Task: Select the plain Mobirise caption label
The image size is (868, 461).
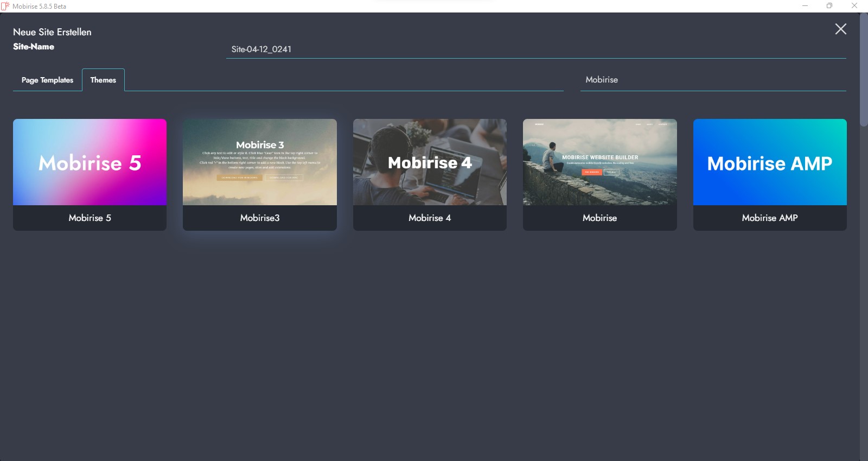Action: pos(599,218)
